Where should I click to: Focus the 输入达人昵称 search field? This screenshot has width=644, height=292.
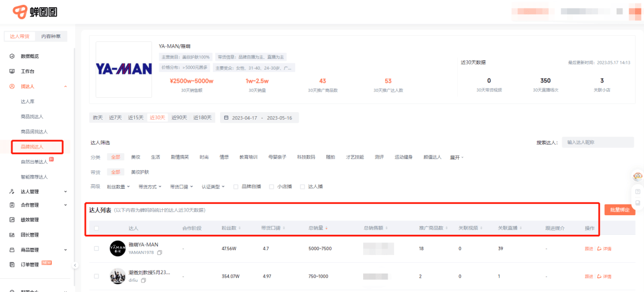pos(597,142)
